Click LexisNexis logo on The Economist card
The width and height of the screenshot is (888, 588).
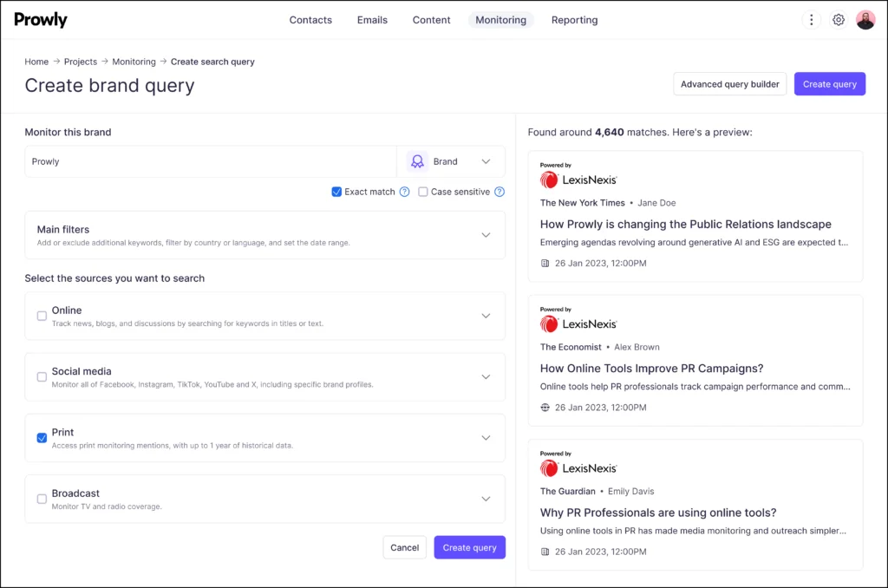[578, 324]
